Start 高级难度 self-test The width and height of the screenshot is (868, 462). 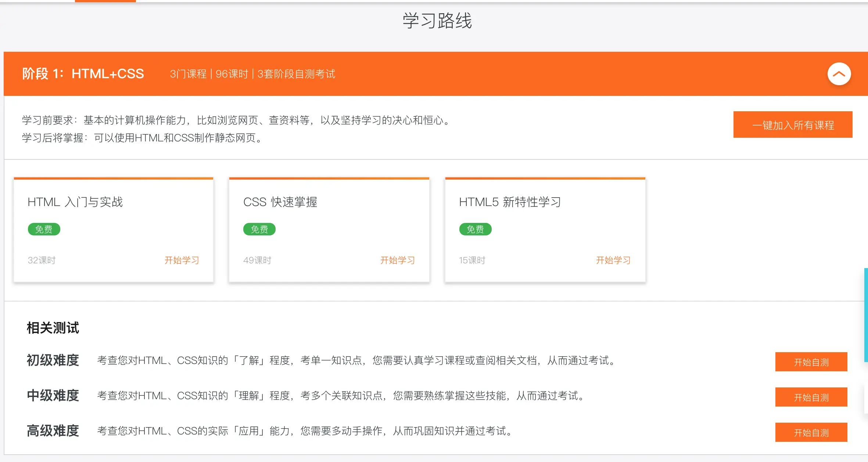tap(811, 433)
